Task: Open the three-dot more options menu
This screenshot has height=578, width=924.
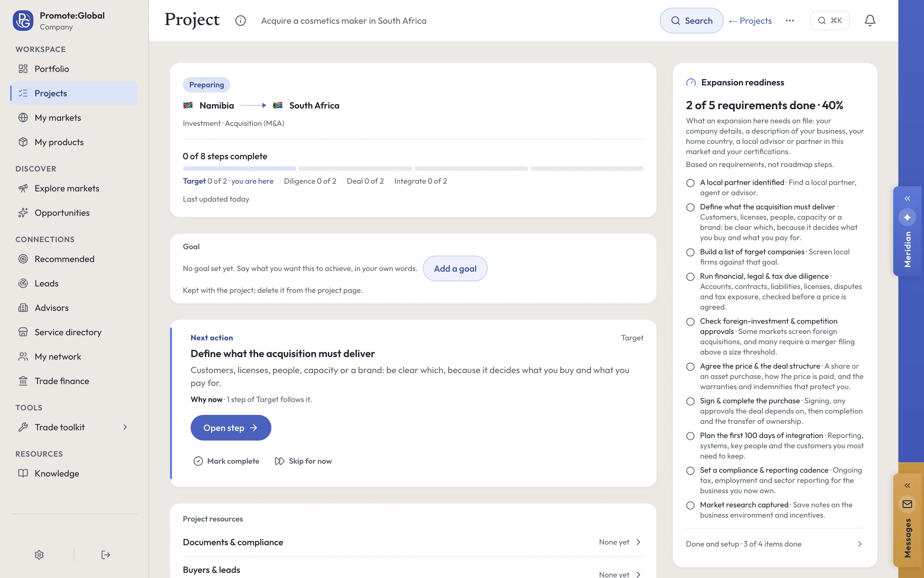Action: pyautogui.click(x=790, y=21)
